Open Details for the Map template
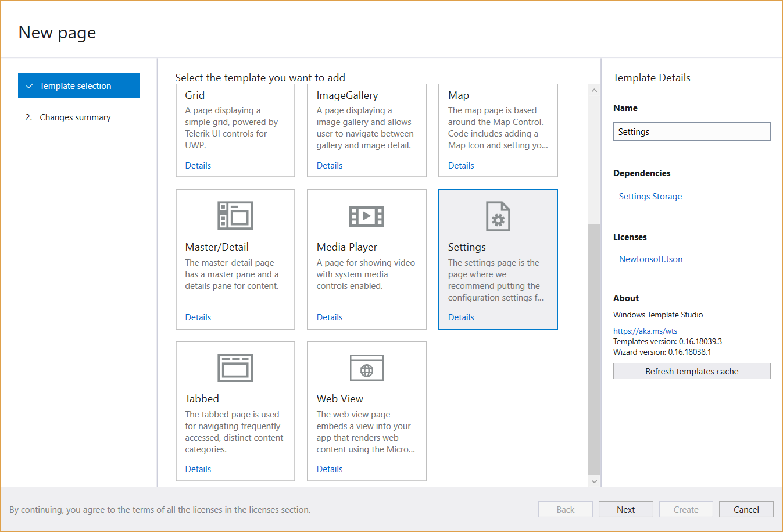This screenshot has width=783, height=532. point(461,165)
